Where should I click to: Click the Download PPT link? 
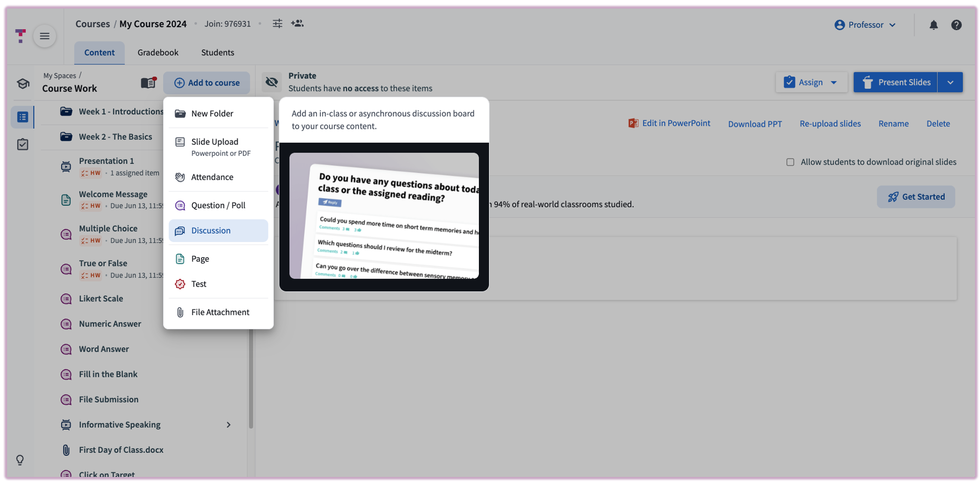click(754, 124)
